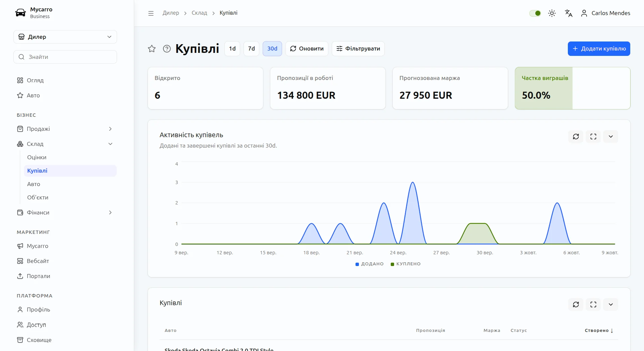Toggle the green switch in header
Image resolution: width=644 pixels, height=351 pixels.
coord(535,13)
